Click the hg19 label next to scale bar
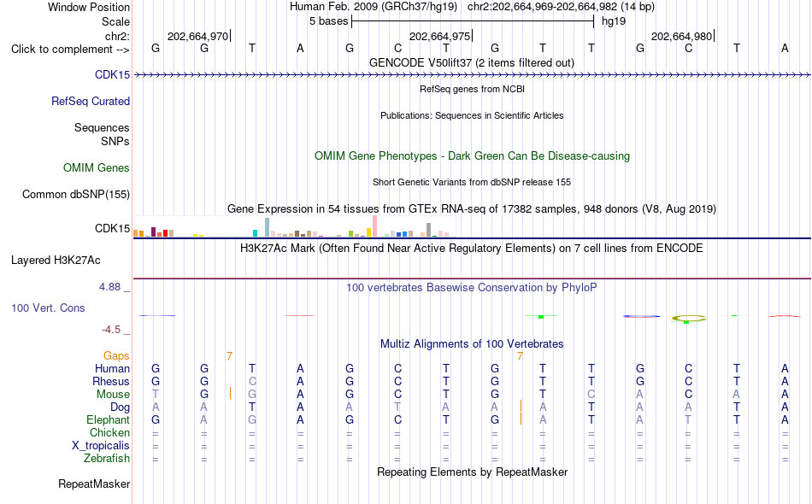Image resolution: width=812 pixels, height=504 pixels. coord(614,21)
